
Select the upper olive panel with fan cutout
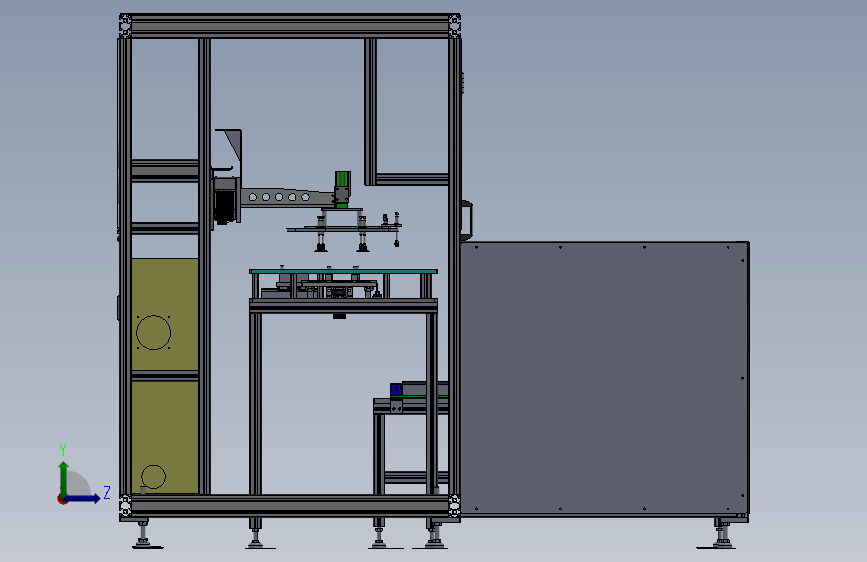coord(165,314)
